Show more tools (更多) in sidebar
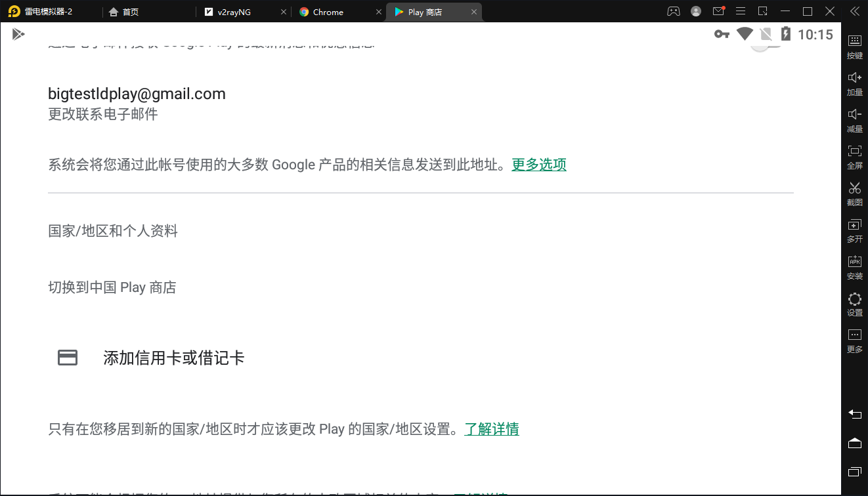 (x=854, y=339)
